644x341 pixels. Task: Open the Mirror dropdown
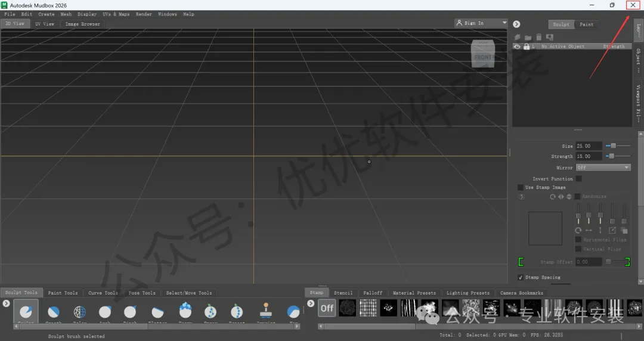point(603,168)
